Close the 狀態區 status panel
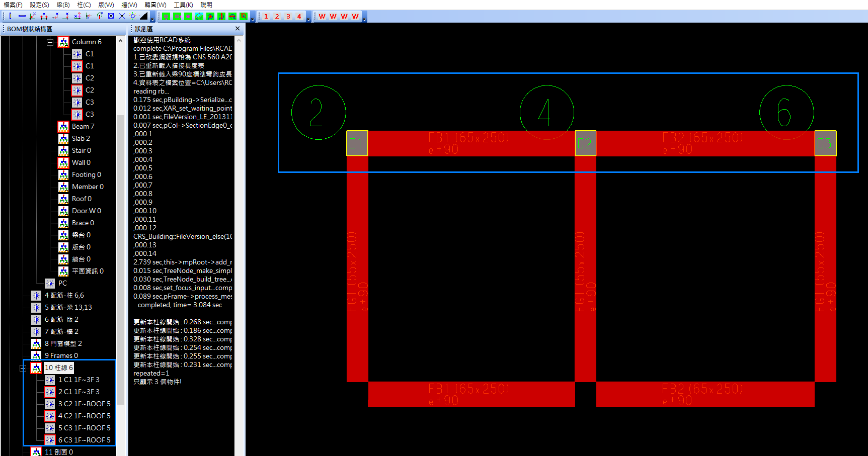Screen dimensions: 868x456 coord(238,29)
